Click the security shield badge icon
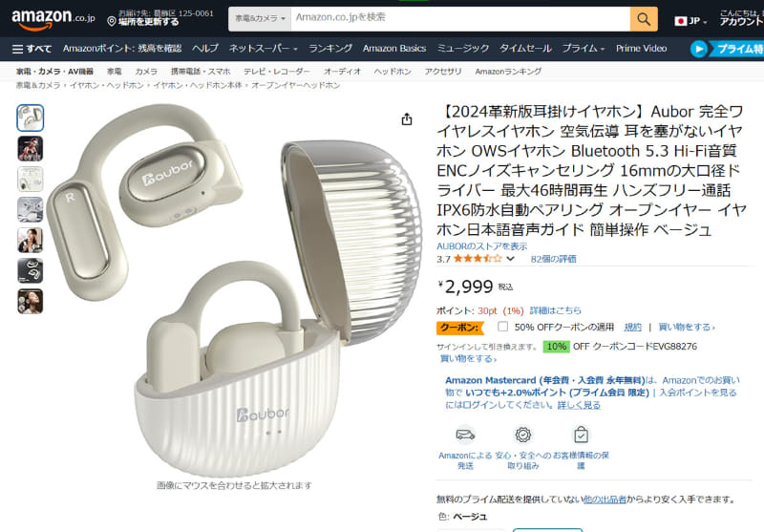 click(522, 434)
